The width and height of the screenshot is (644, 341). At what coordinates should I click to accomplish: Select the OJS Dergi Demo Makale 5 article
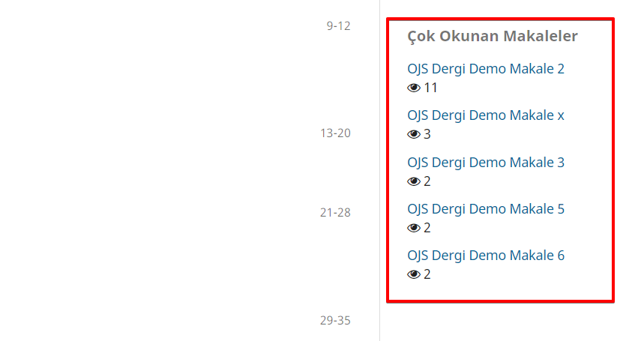point(486,209)
